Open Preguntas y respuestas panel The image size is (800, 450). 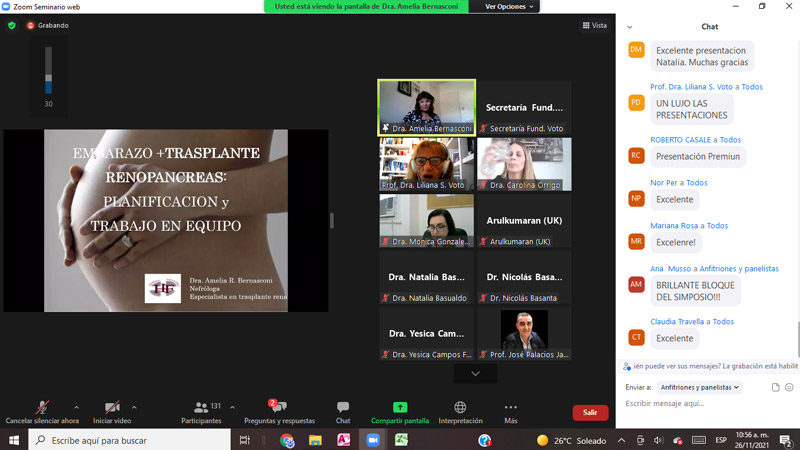[x=279, y=411]
